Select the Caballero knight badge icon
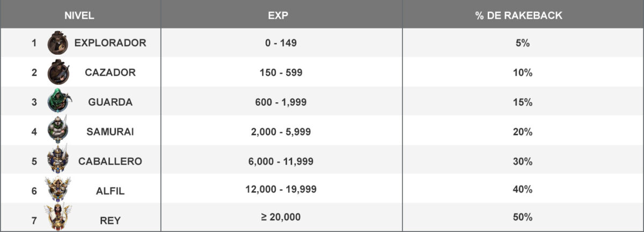644x232 pixels. pos(58,160)
